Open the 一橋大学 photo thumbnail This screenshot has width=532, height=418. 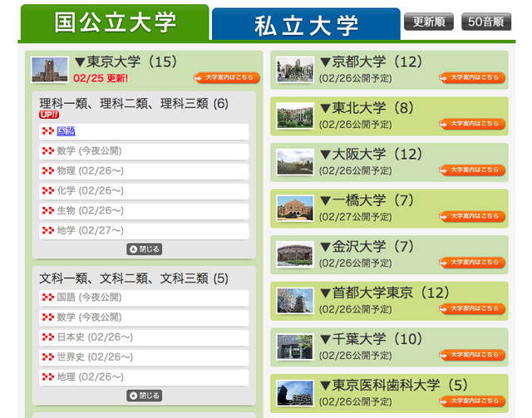coord(295,208)
